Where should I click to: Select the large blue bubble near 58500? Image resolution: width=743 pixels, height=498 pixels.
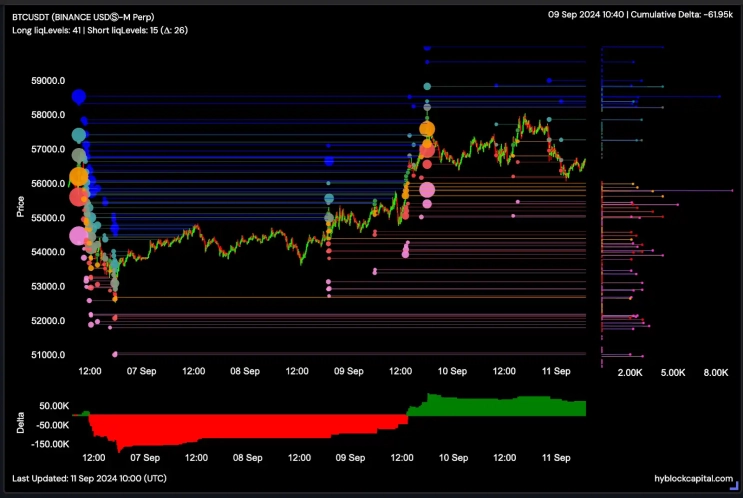click(x=79, y=97)
